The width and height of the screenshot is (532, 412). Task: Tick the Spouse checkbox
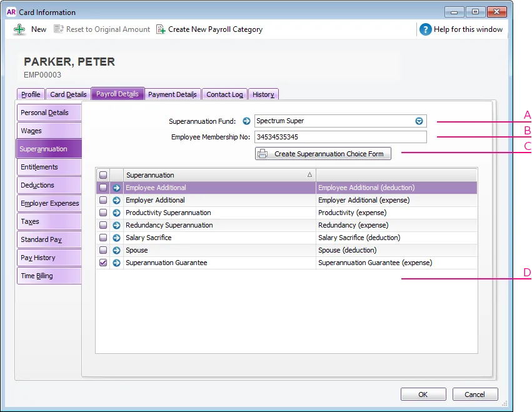point(103,250)
